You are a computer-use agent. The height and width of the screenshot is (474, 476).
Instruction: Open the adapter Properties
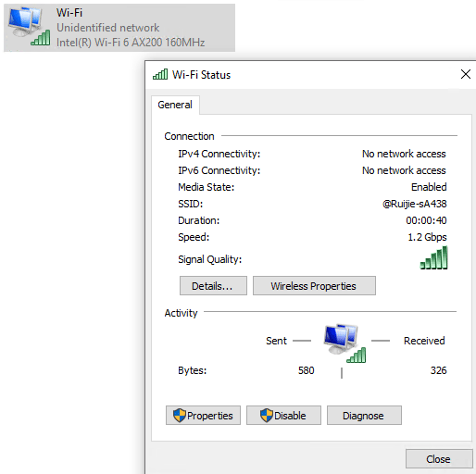point(203,416)
